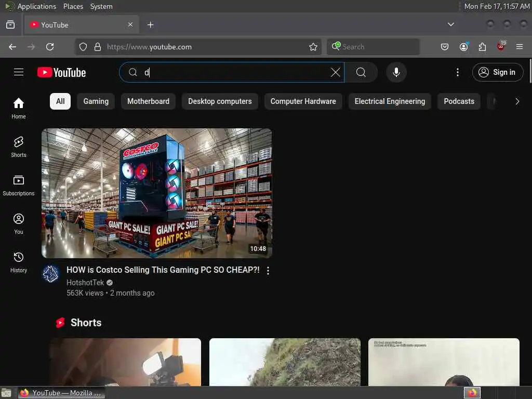
Task: Open the You section in sidebar
Action: 19,224
